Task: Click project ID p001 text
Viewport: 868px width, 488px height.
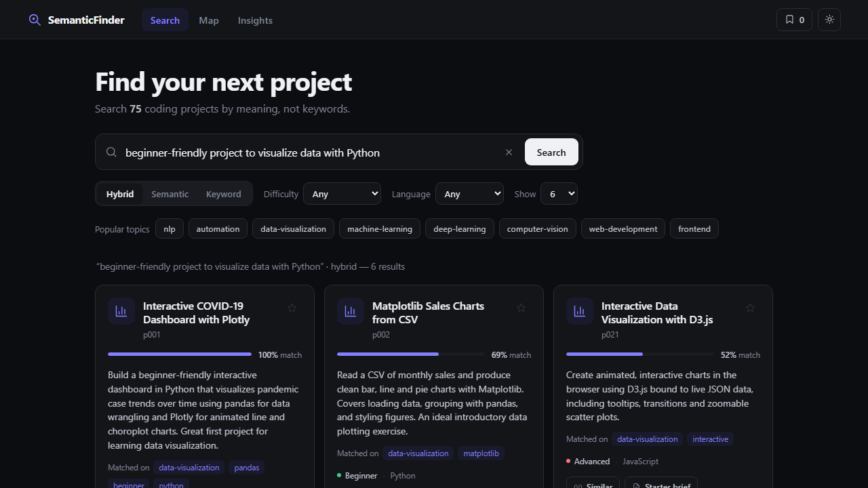Action: [152, 335]
